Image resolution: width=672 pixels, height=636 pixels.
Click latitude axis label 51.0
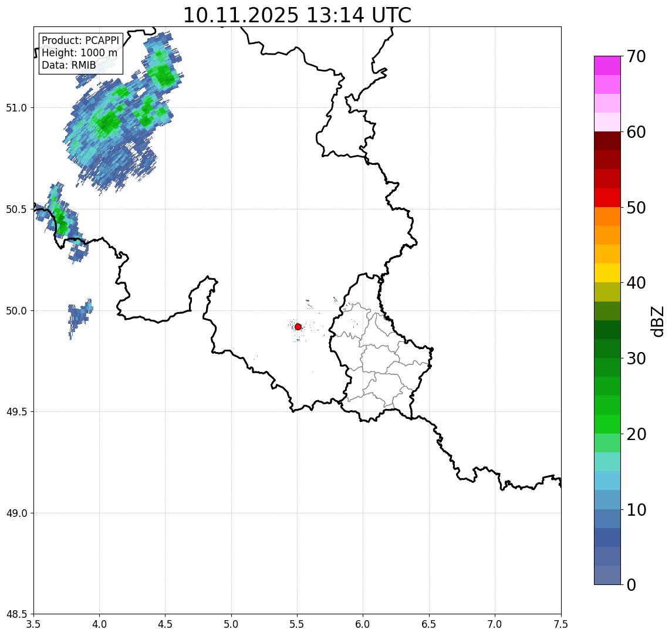click(x=16, y=108)
